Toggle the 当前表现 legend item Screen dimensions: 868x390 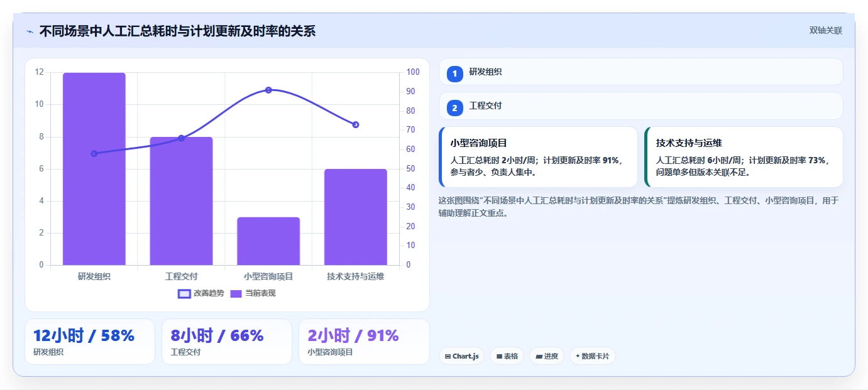[x=253, y=293]
